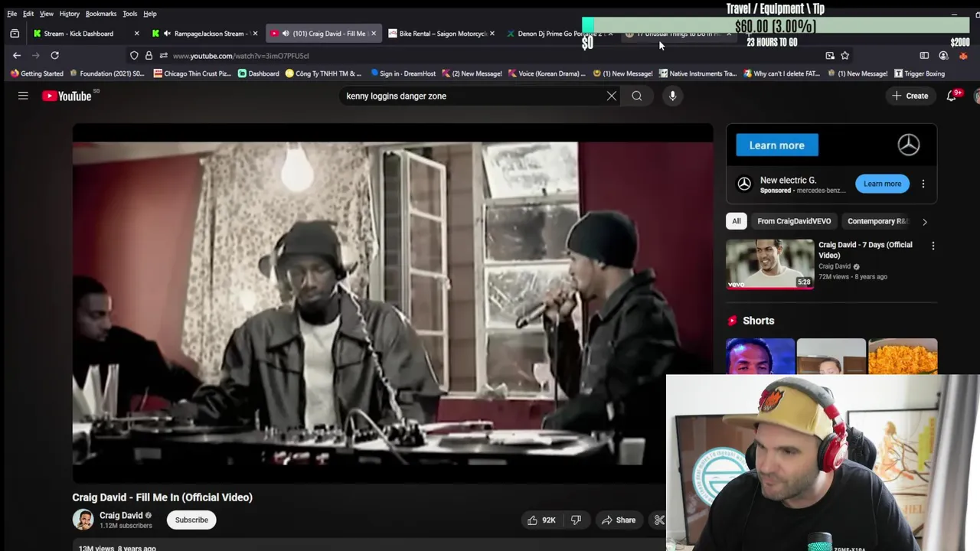Submit search with magnifier icon
The height and width of the screenshot is (551, 980).
pyautogui.click(x=637, y=96)
